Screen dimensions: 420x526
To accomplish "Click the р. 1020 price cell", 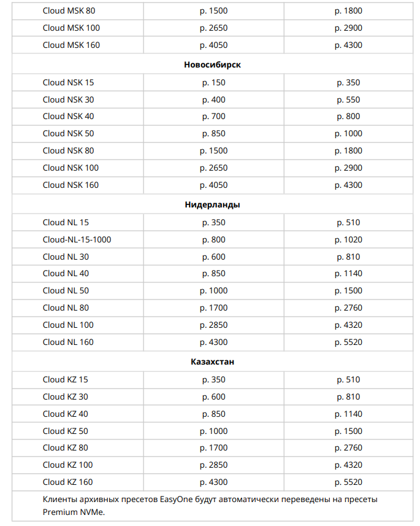I will click(348, 239).
